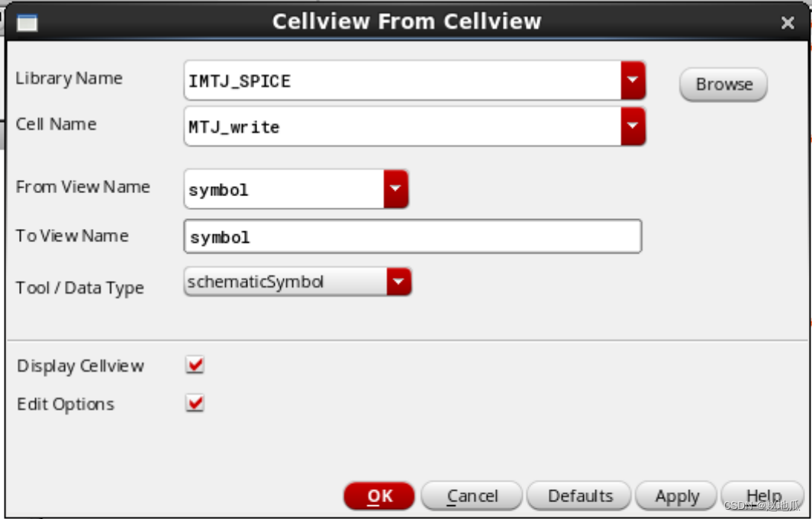Screen dimensions: 812x519
Task: Reset the form with the Defaults button
Action: coord(579,496)
